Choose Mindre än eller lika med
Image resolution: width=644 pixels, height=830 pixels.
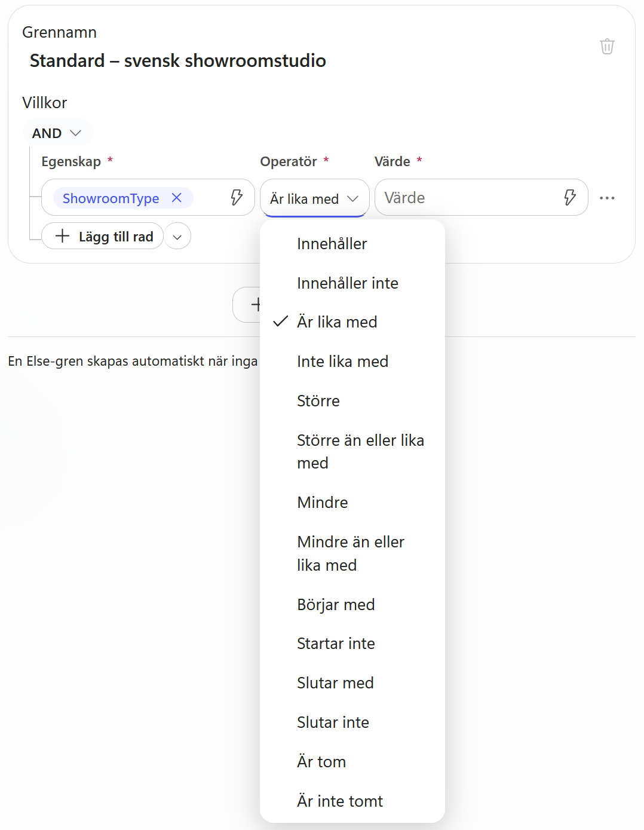(x=352, y=553)
